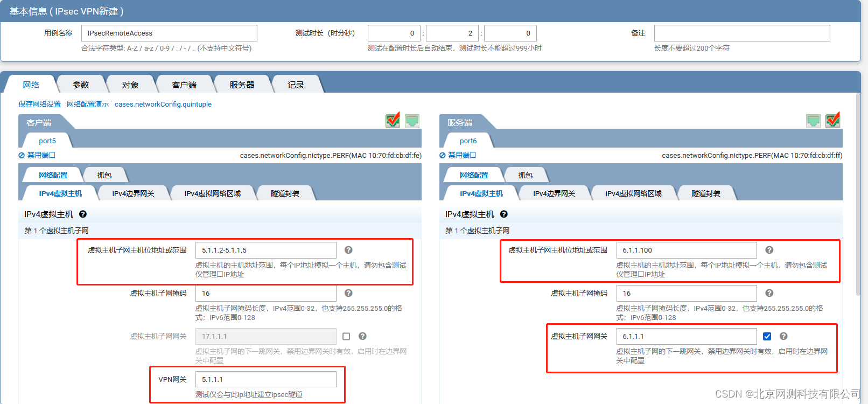Open server IPv4边界网关 tab
Image resolution: width=868 pixels, height=404 pixels.
(554, 193)
